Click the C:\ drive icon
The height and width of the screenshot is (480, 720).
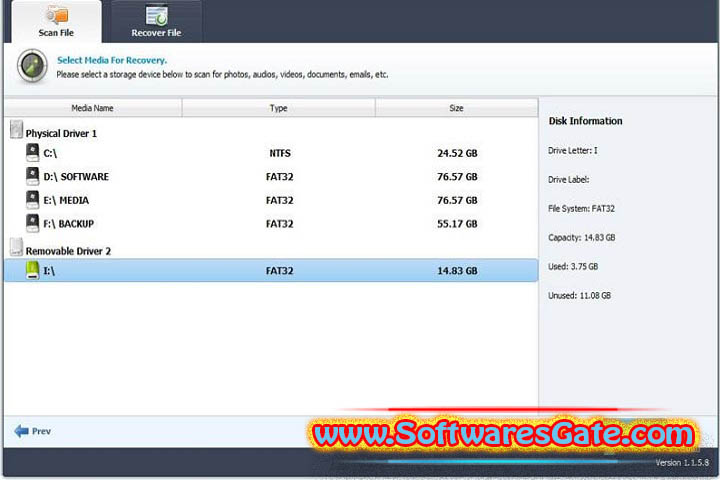(x=33, y=152)
